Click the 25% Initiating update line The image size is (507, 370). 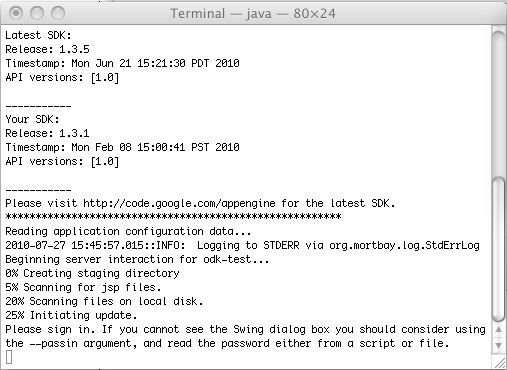(x=71, y=315)
